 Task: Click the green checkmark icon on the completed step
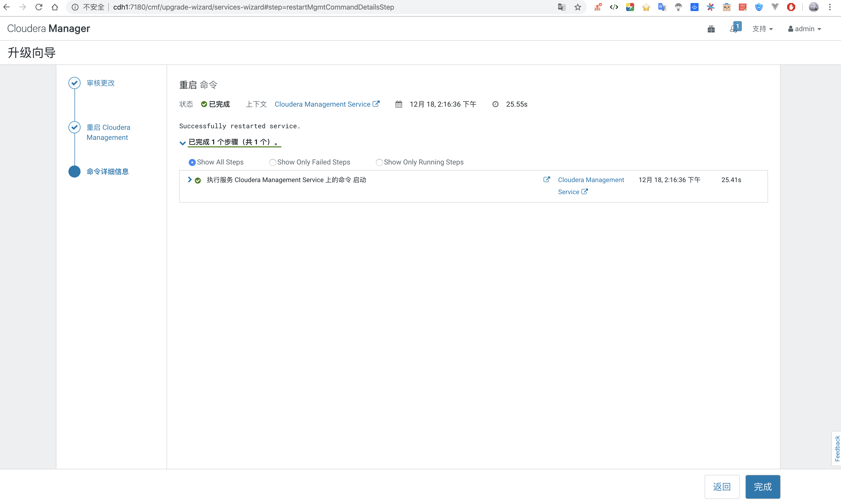click(x=198, y=180)
